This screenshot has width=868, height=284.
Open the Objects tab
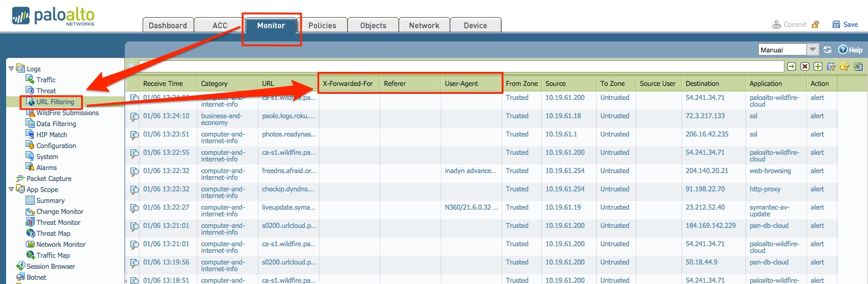point(373,25)
